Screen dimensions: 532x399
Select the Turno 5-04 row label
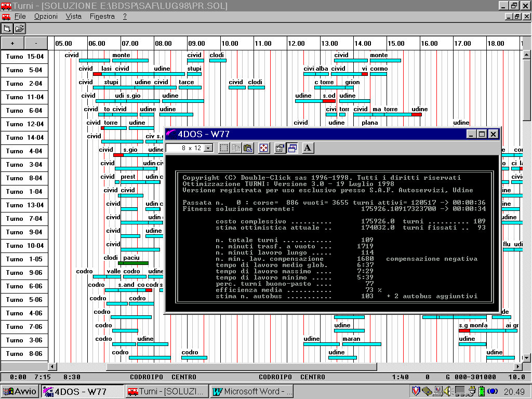click(24, 70)
